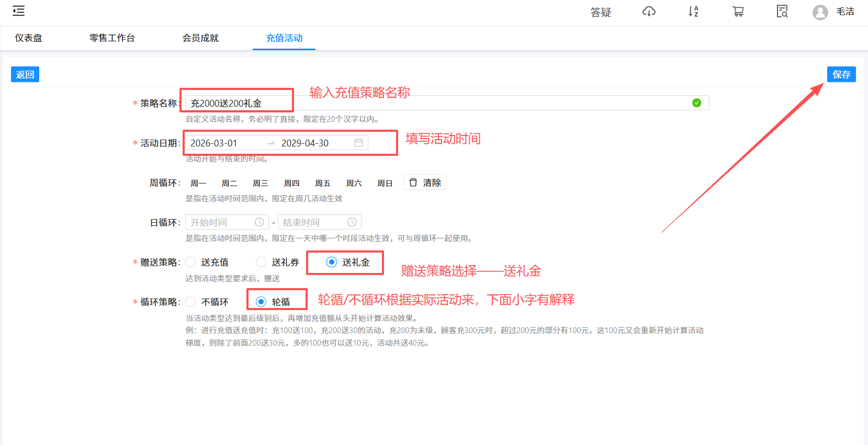Open the 开始时间 time picker
868x445 pixels.
click(x=227, y=222)
